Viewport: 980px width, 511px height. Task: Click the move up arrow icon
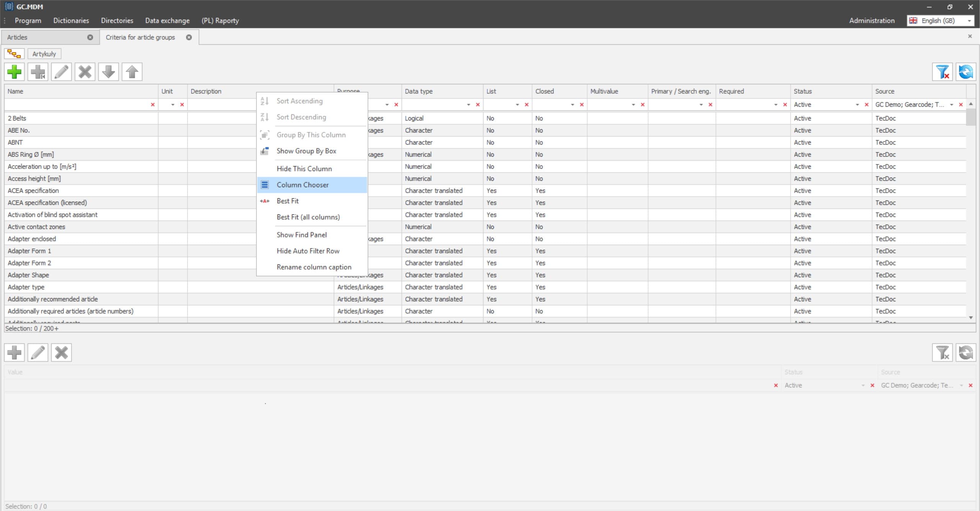[x=132, y=72]
